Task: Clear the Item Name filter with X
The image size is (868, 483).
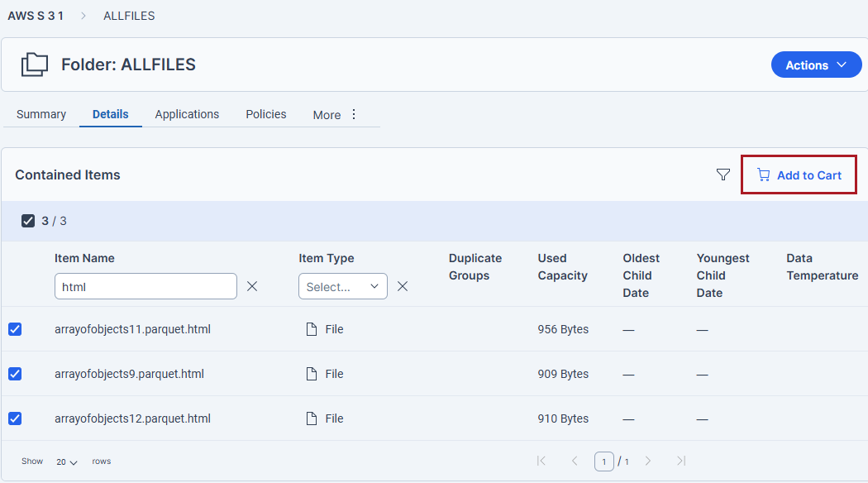Action: [x=252, y=286]
